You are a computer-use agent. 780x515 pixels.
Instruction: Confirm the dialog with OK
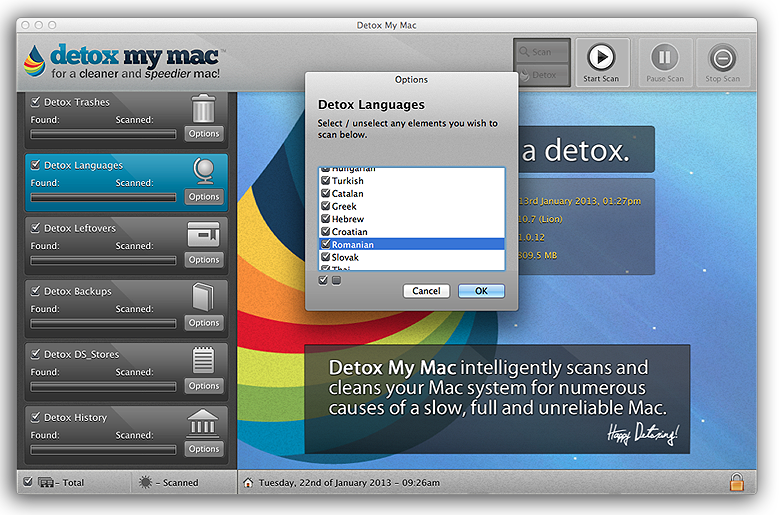click(481, 291)
